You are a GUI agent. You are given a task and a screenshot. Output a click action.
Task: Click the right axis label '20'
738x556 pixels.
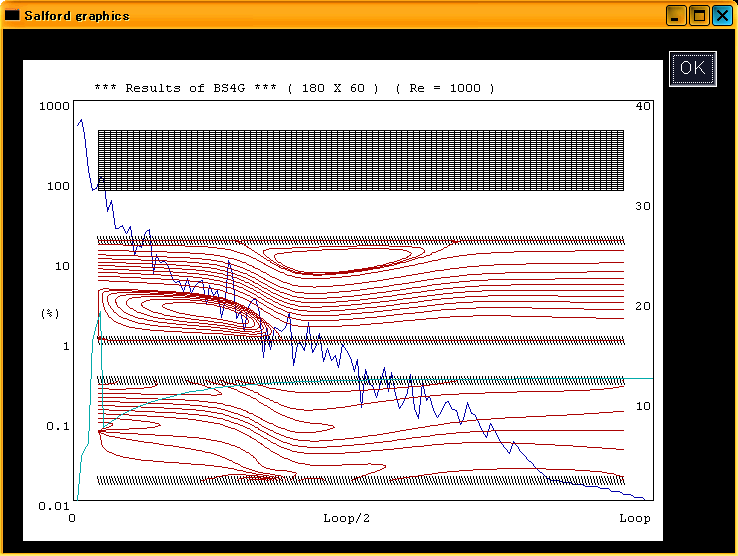[x=643, y=306]
